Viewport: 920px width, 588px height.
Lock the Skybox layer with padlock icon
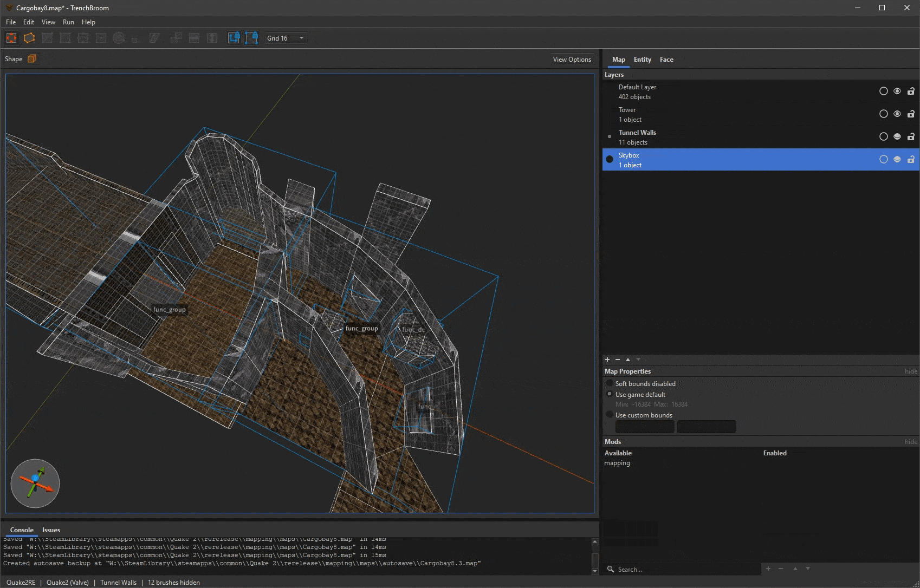coord(911,159)
